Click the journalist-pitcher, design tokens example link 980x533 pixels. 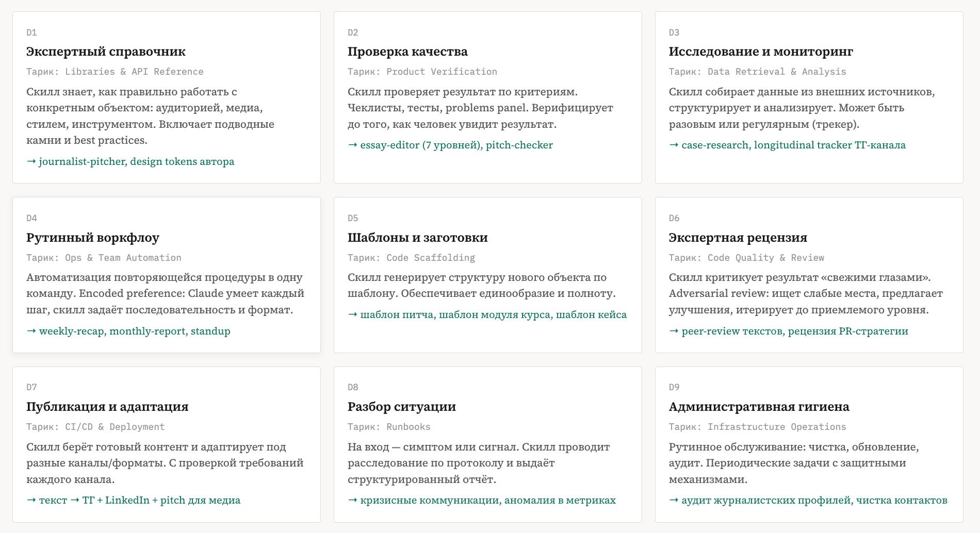click(130, 161)
